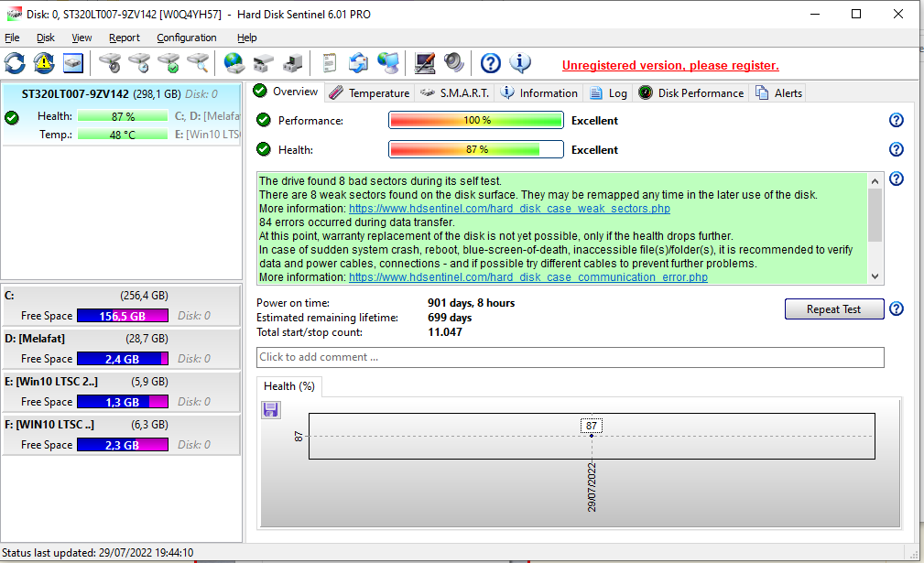Switch to the Disk Performance tab
924x563 pixels.
point(691,93)
